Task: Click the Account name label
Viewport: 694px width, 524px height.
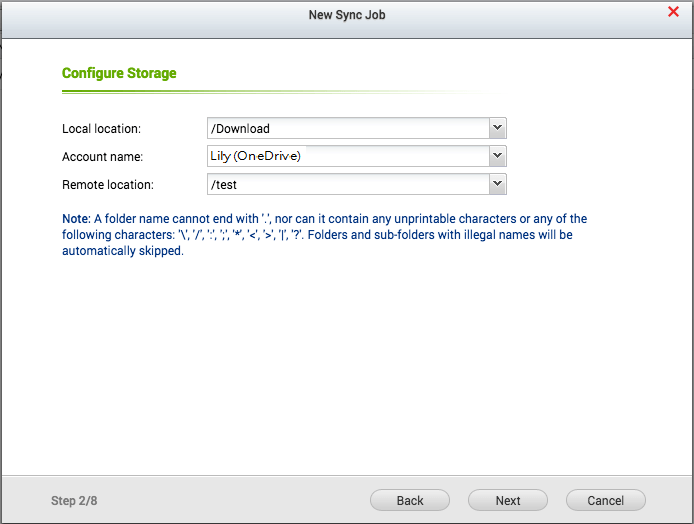Action: click(102, 157)
